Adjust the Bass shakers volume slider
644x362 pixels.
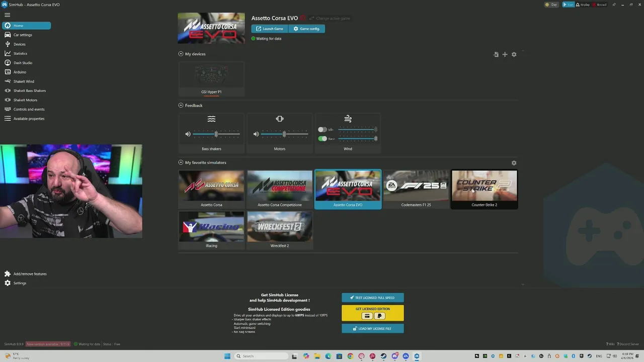pyautogui.click(x=216, y=134)
